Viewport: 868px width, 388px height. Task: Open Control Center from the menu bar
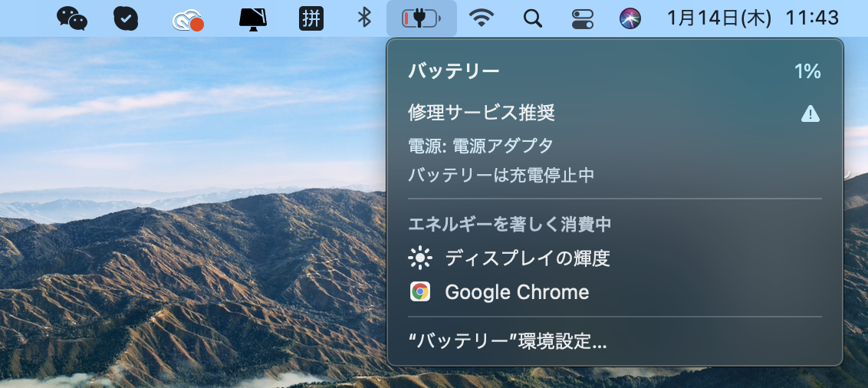(x=583, y=18)
